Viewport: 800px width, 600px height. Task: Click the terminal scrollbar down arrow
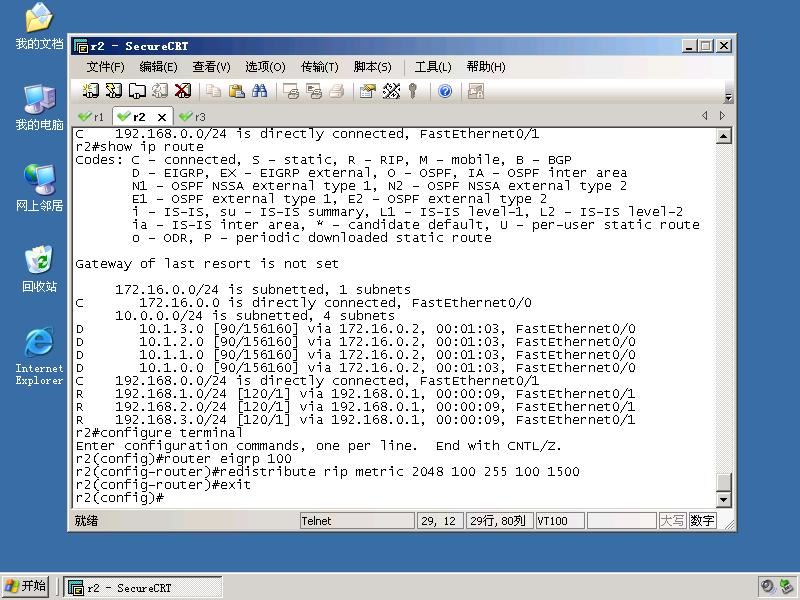click(x=723, y=499)
